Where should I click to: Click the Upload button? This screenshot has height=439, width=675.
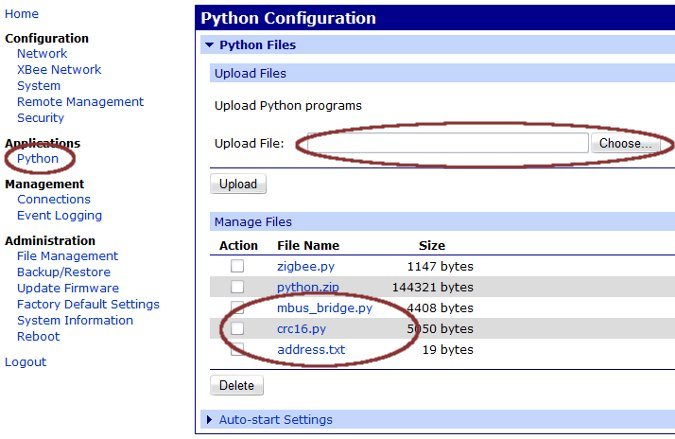(x=238, y=184)
